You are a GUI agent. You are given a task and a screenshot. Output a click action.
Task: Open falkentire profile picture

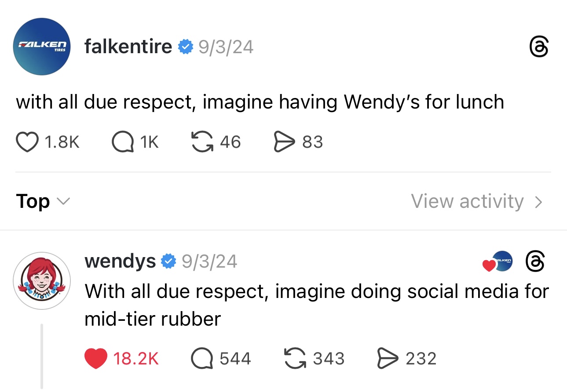(42, 47)
